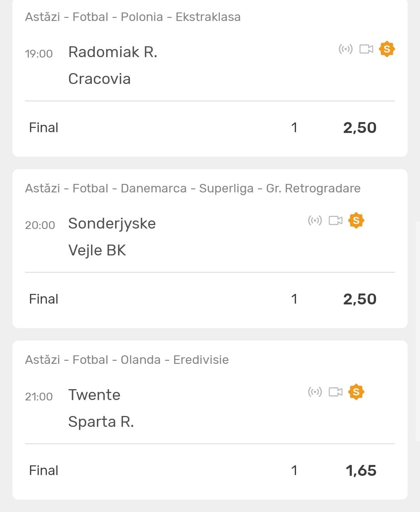Tap video stream icon for Twente match
The width and height of the screenshot is (420, 512).
pos(335,392)
